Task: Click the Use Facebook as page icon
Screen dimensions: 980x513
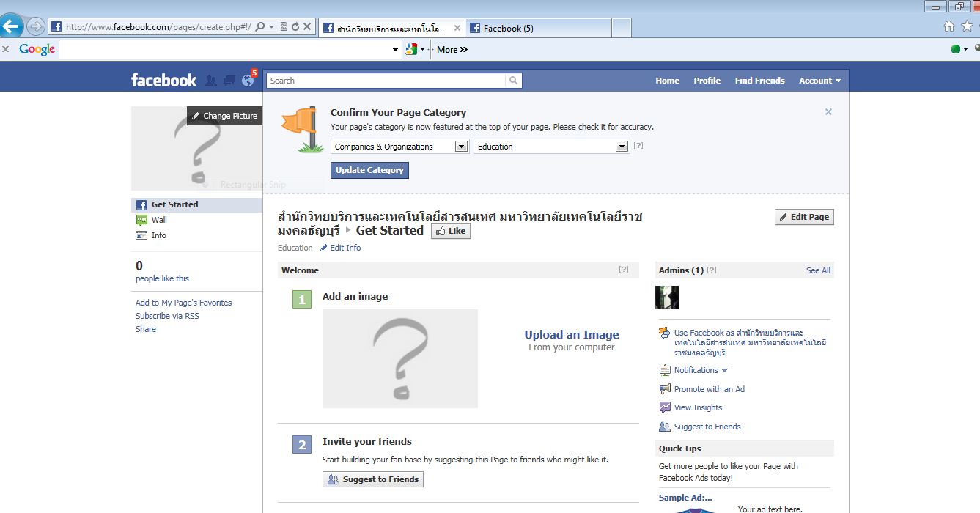Action: point(665,333)
